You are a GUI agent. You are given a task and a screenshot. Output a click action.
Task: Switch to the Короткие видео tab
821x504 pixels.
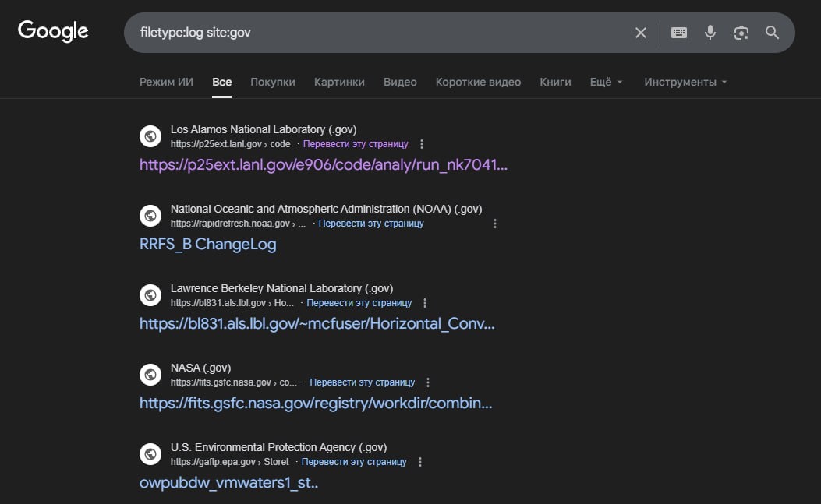[x=478, y=82]
